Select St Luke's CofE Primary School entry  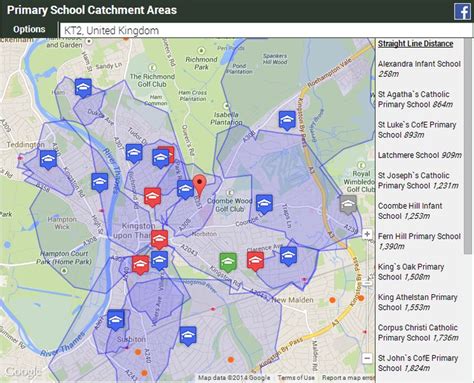coord(417,130)
